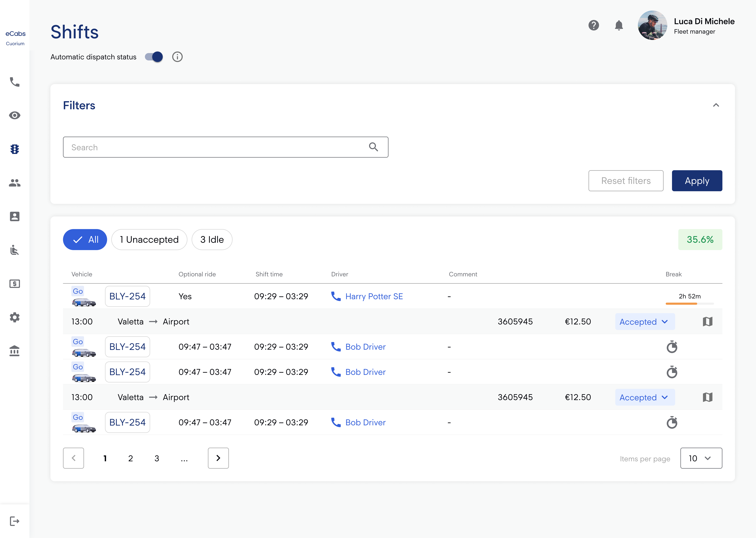Image resolution: width=756 pixels, height=538 pixels.
Task: Open the accessible seat section in sidebar
Action: [15, 250]
